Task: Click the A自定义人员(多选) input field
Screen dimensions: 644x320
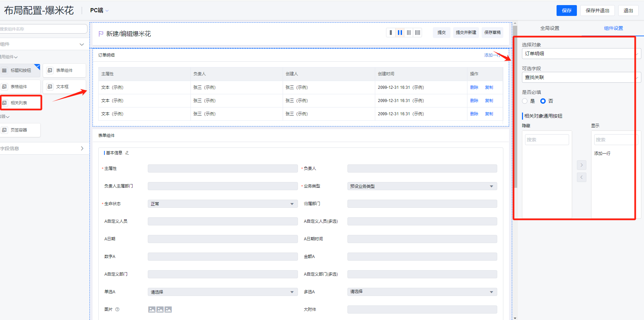Action: 422,221
